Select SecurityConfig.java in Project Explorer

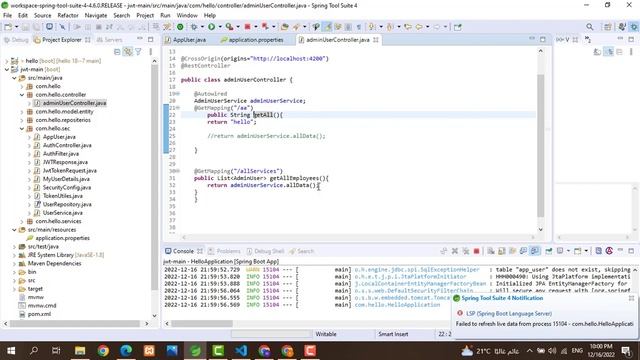tap(67, 187)
